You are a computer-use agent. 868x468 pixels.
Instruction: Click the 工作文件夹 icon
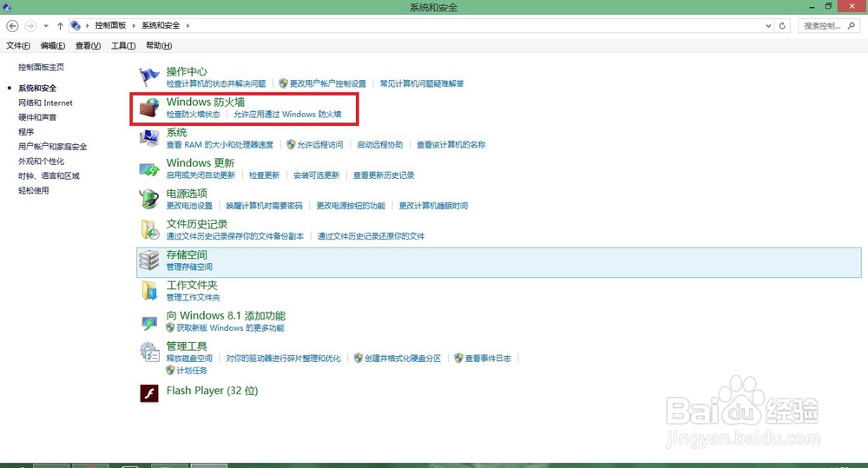(x=149, y=290)
